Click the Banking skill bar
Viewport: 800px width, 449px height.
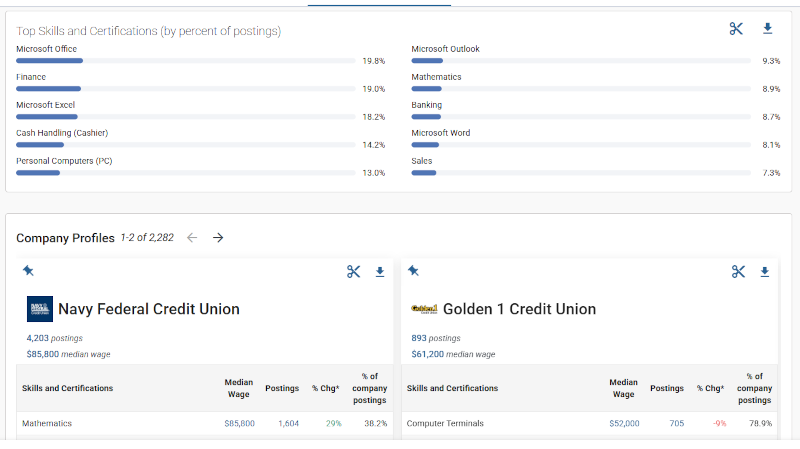point(581,117)
